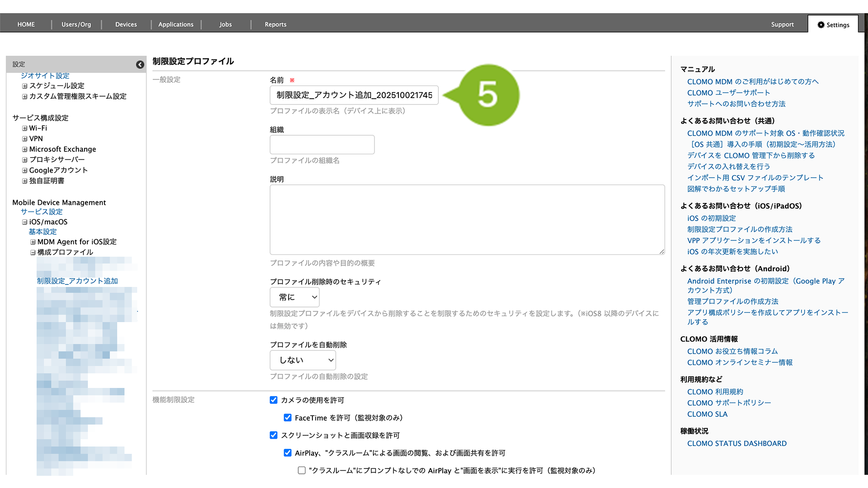Collapse the 設定 sidebar with arrow icon
The width and height of the screenshot is (868, 488).
point(140,64)
